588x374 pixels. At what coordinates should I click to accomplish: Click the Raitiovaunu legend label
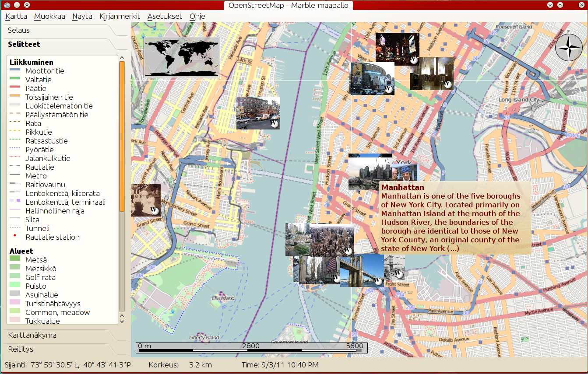pos(45,185)
